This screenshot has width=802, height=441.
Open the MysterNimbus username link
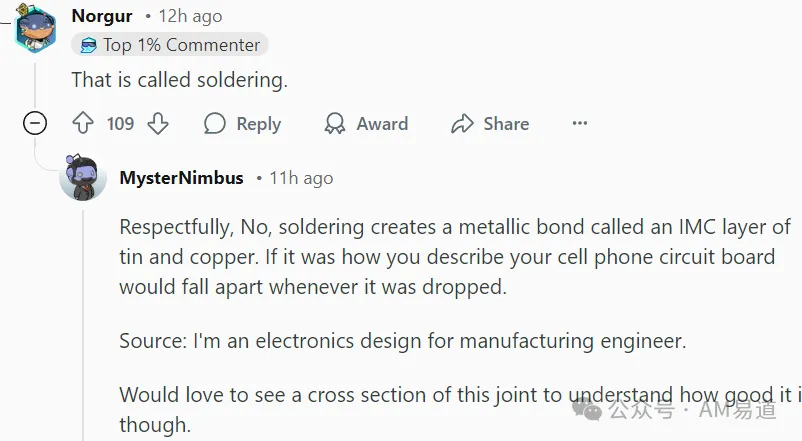click(181, 178)
